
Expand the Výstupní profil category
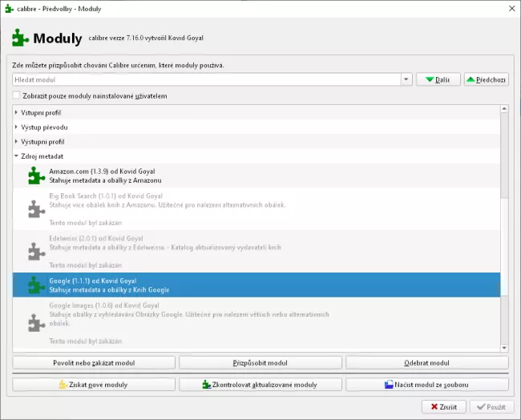(x=16, y=142)
